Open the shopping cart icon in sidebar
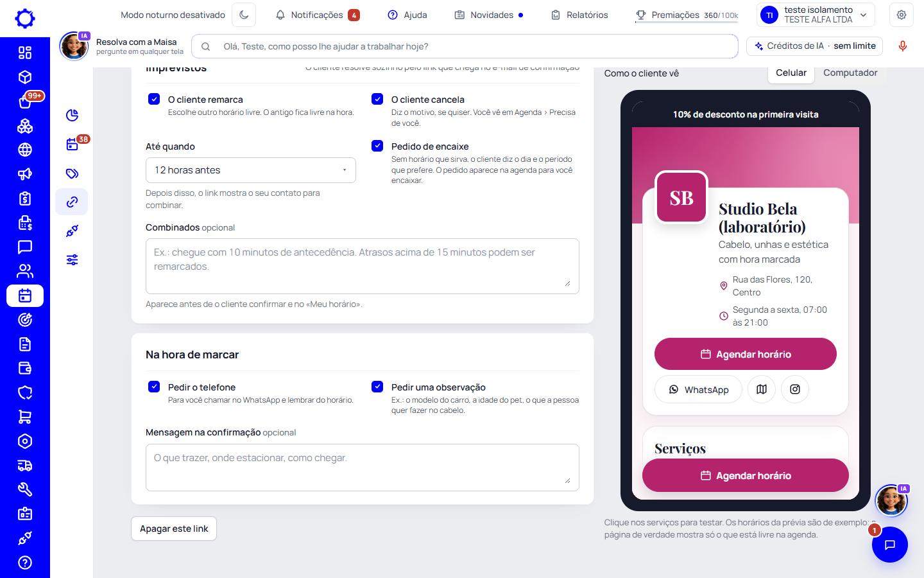Viewport: 924px width, 578px height. click(x=25, y=417)
